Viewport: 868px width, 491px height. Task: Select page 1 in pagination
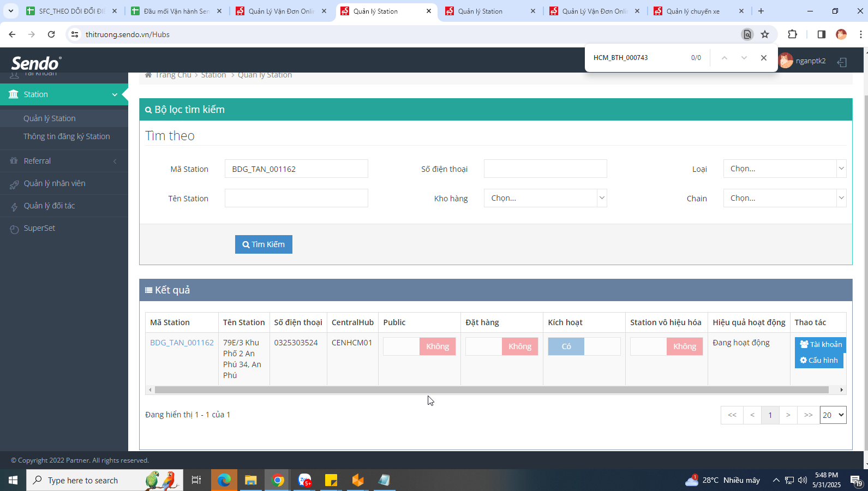click(770, 415)
